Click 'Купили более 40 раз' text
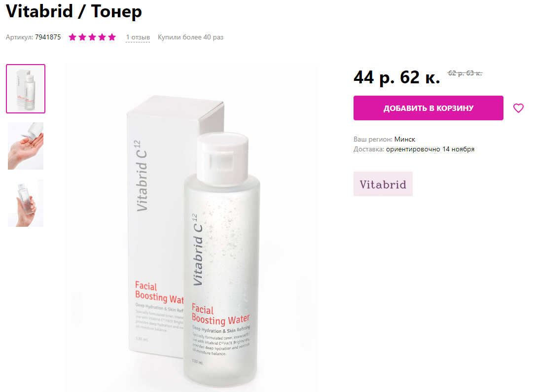Image resolution: width=536 pixels, height=392 pixels. coord(190,37)
